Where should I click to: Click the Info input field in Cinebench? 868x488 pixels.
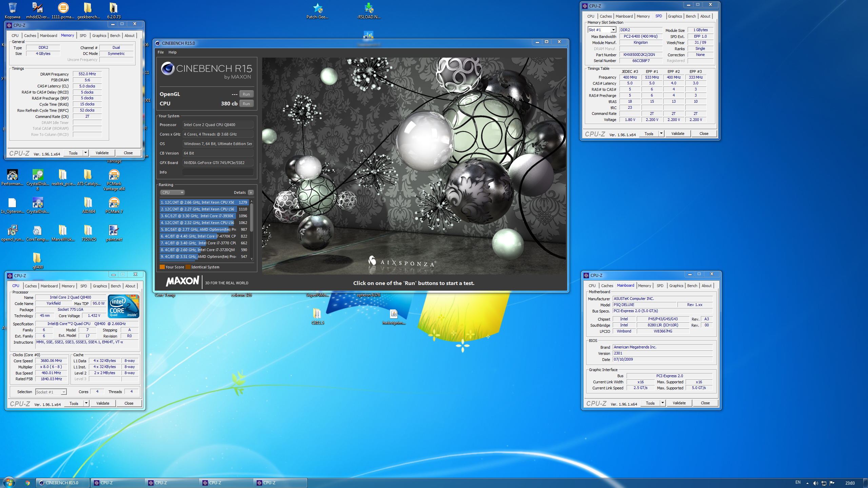click(218, 172)
